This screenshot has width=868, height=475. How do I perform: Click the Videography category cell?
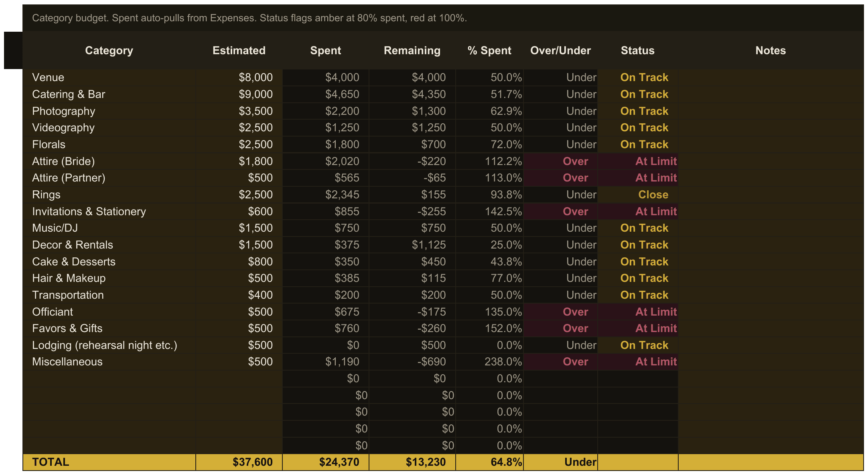point(109,128)
